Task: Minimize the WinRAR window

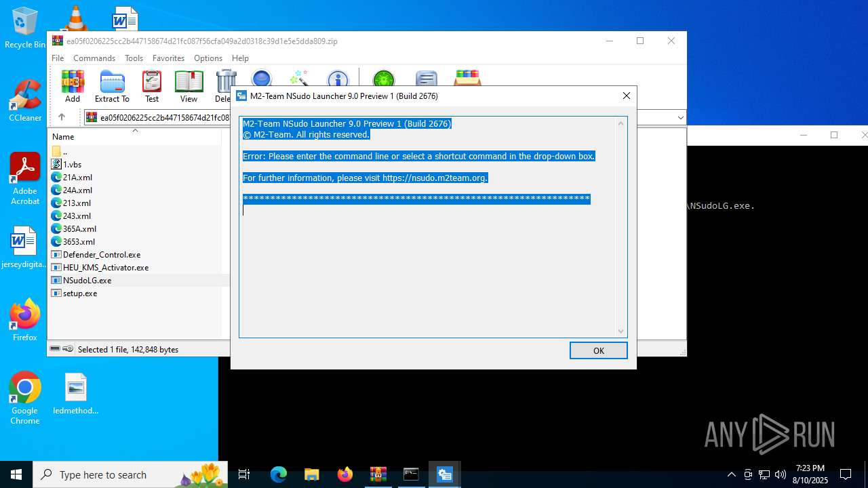Action: point(609,41)
